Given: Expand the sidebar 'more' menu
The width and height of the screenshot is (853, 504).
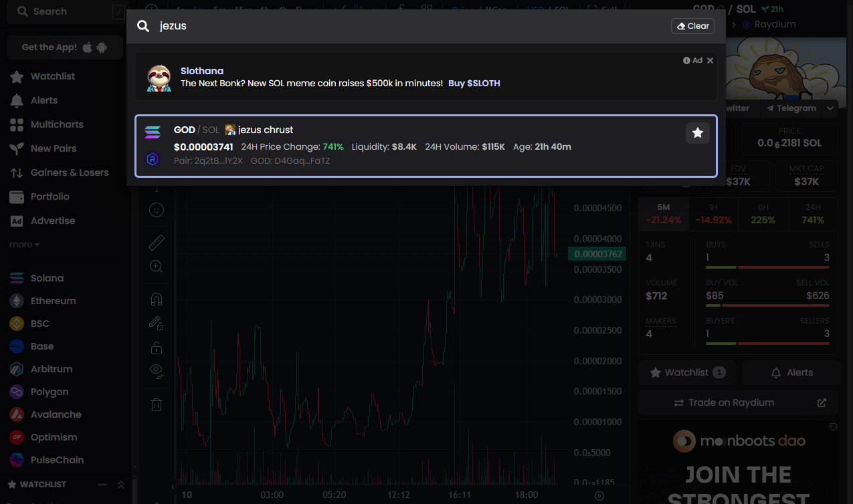Looking at the screenshot, I should (24, 245).
